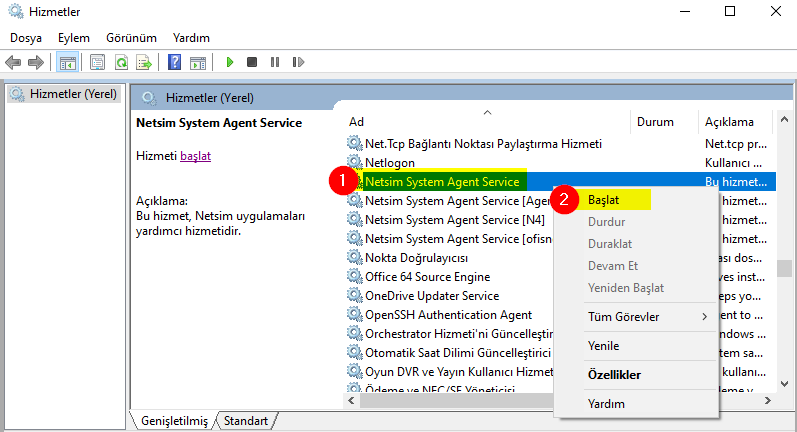Click the Forward arrow toolbar icon

click(36, 63)
